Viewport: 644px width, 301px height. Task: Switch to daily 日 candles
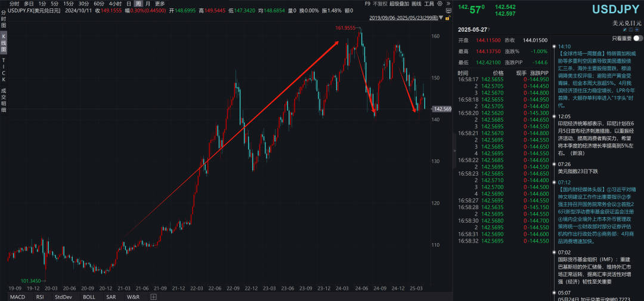click(x=129, y=4)
